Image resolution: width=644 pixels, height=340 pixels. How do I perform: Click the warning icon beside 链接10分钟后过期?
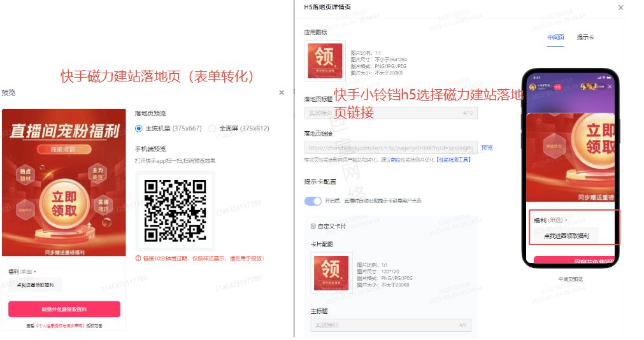[x=138, y=259]
